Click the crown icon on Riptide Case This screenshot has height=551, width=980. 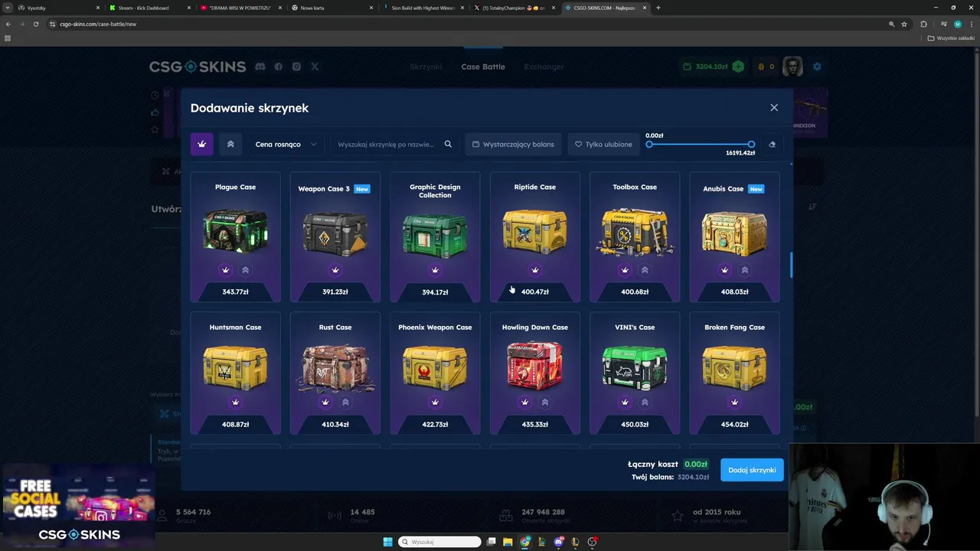[x=535, y=270]
